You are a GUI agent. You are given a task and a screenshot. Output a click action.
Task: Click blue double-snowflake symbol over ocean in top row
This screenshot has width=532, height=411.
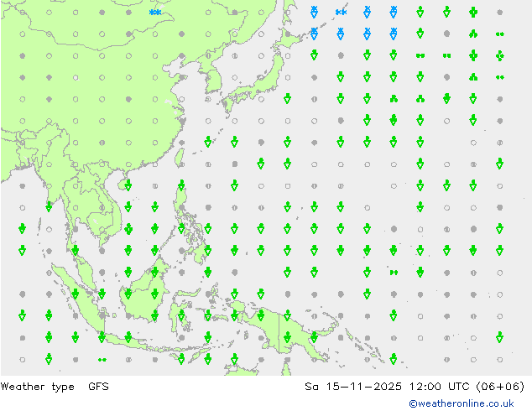click(341, 13)
